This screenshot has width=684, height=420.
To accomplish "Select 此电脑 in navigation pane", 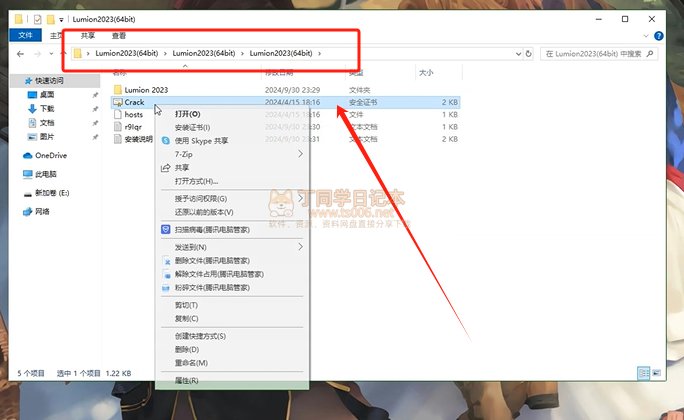I will pos(45,174).
